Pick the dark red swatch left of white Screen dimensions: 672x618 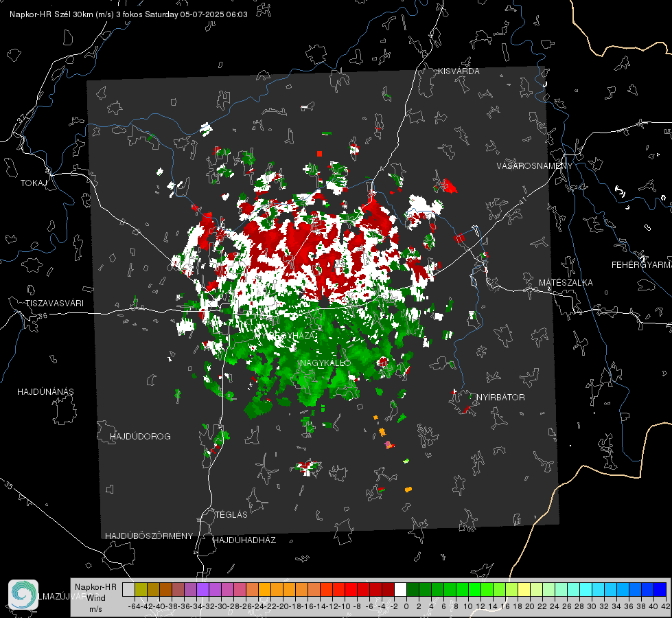point(388,589)
